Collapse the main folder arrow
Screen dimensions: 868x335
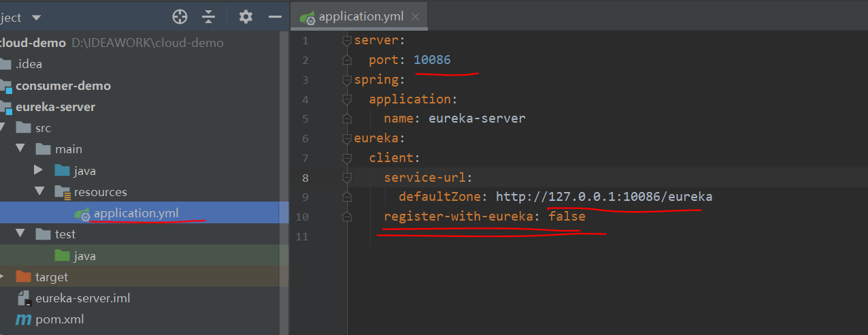tap(20, 148)
